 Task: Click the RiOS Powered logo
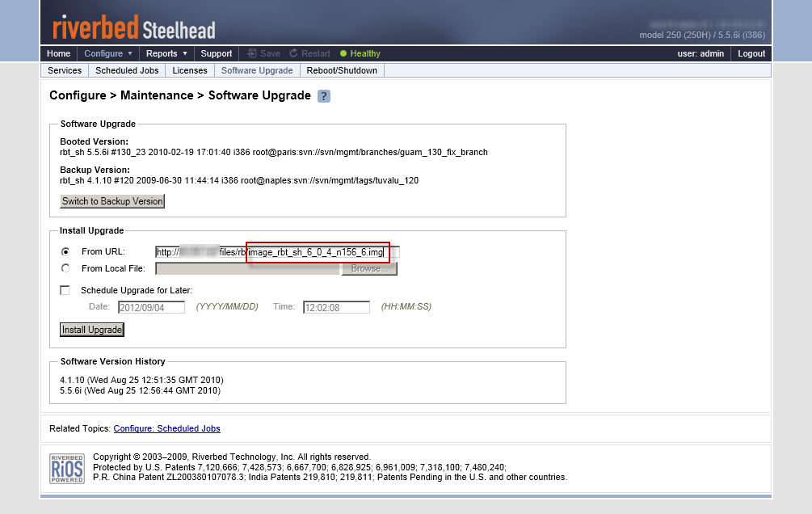[67, 469]
